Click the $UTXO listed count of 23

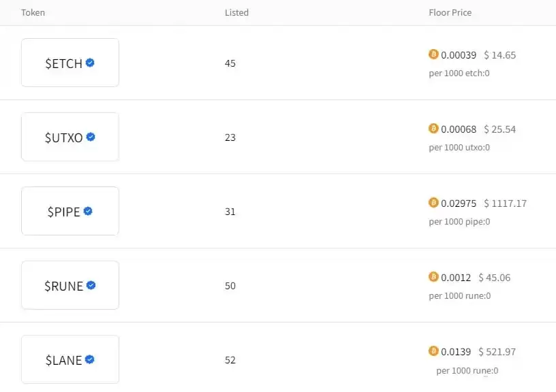(230, 137)
